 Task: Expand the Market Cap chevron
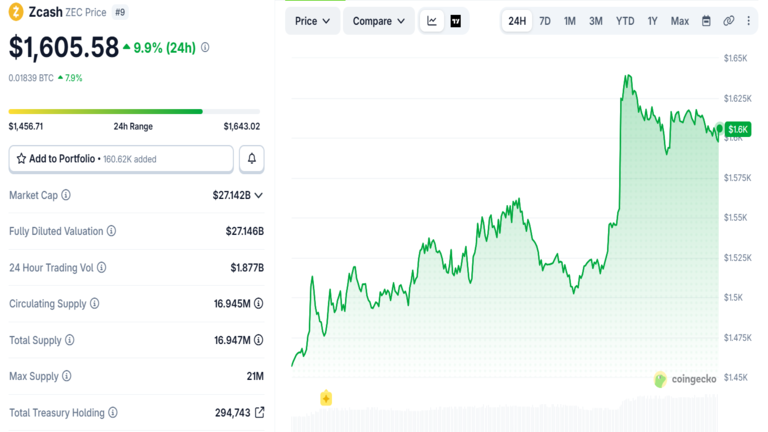click(259, 195)
